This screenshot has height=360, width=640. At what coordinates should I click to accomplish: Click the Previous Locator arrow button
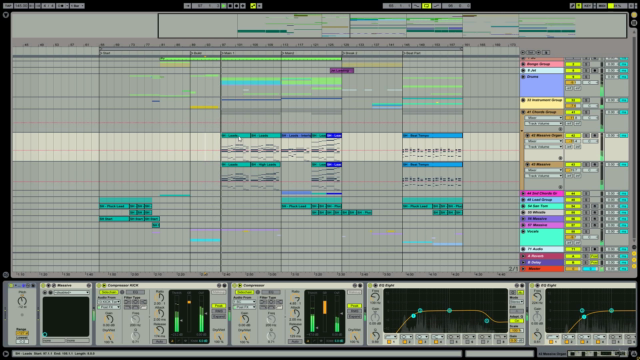[523, 53]
